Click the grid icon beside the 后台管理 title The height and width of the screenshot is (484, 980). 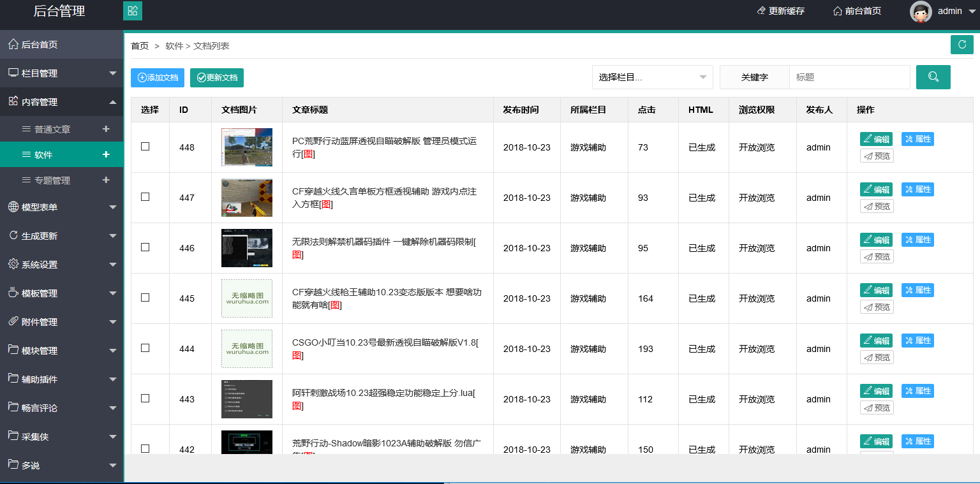(x=133, y=11)
